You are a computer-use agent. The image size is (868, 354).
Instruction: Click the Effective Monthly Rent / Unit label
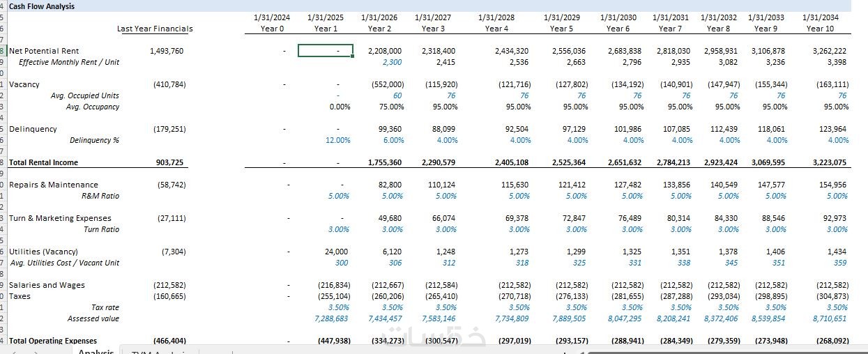click(69, 62)
